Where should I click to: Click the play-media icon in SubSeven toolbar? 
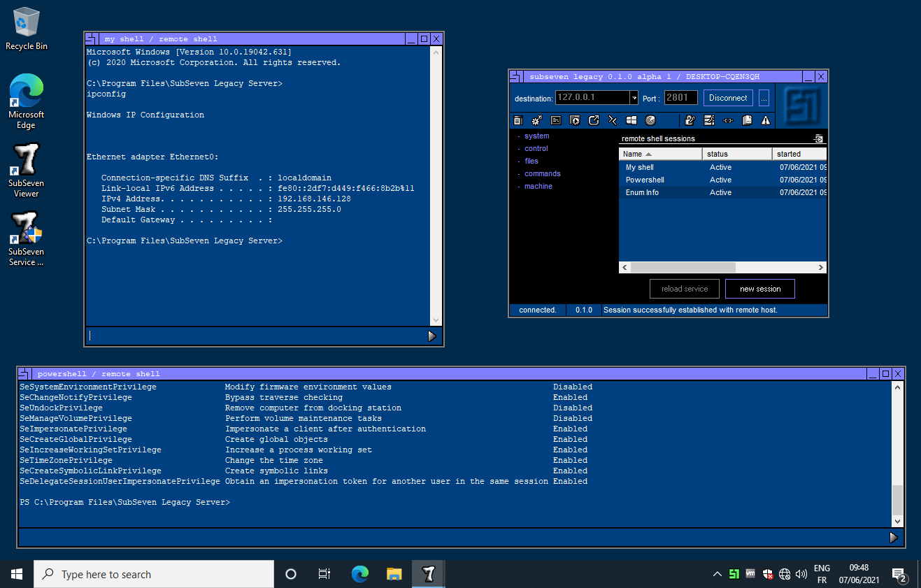[575, 120]
